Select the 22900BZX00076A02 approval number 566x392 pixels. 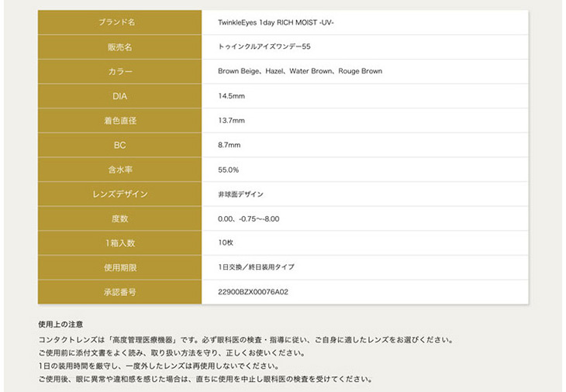point(253,292)
